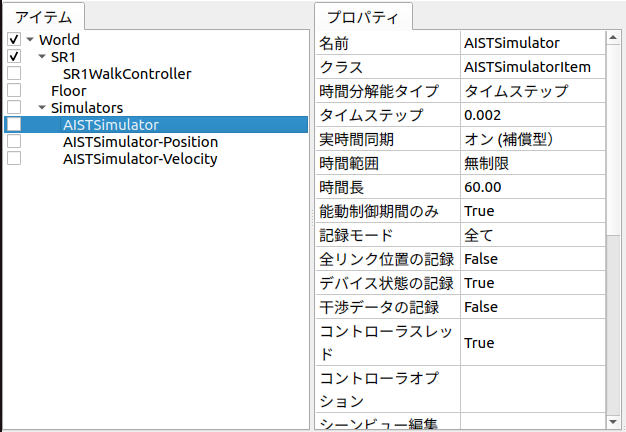This screenshot has height=432, width=626.
Task: Select the AISTSimulator tree item
Action: [x=111, y=125]
